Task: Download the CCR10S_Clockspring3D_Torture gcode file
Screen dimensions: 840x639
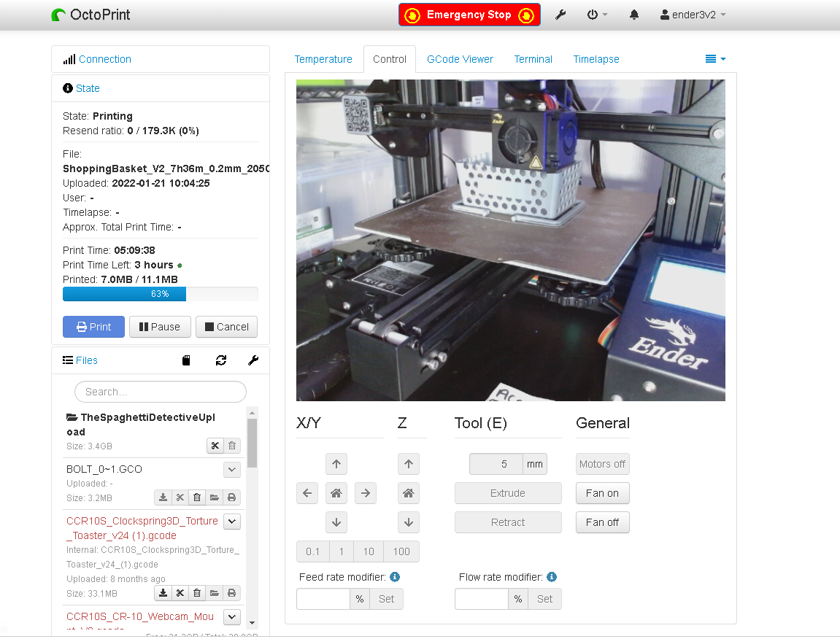Action: click(163, 593)
